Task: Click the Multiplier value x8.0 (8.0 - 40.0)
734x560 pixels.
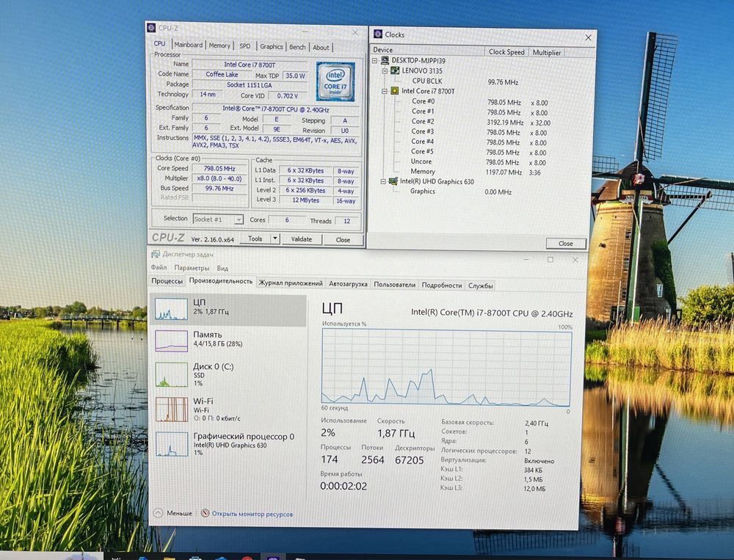Action: [x=219, y=178]
